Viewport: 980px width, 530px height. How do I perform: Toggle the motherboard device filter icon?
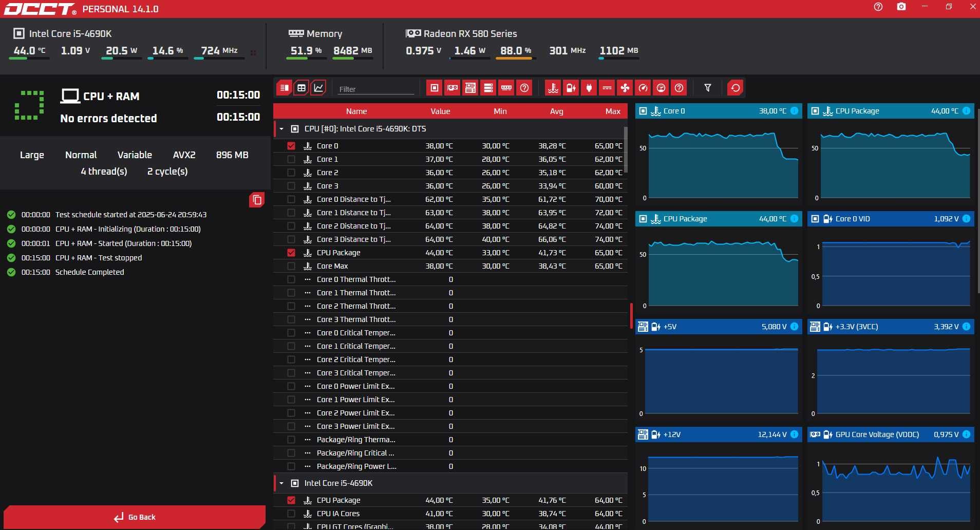pyautogui.click(x=470, y=88)
